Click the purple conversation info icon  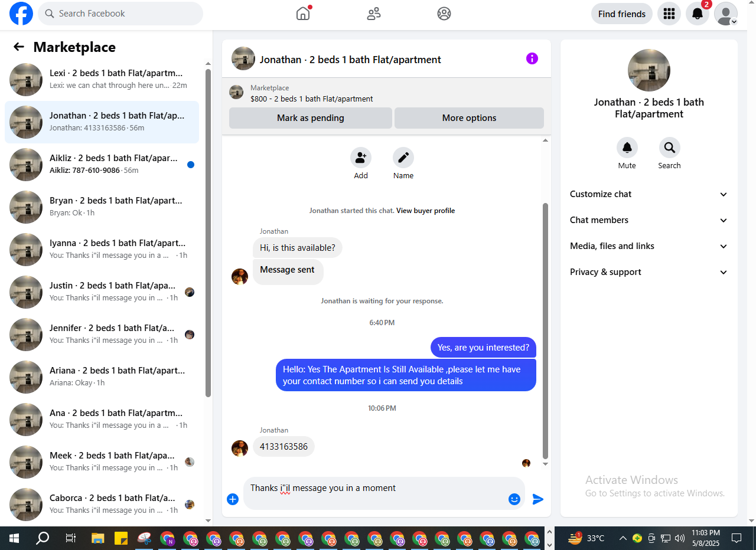coord(532,58)
